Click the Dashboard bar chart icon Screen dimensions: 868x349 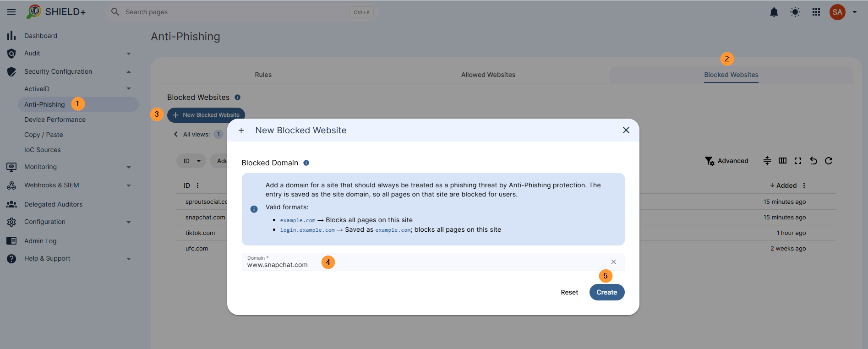pos(11,35)
